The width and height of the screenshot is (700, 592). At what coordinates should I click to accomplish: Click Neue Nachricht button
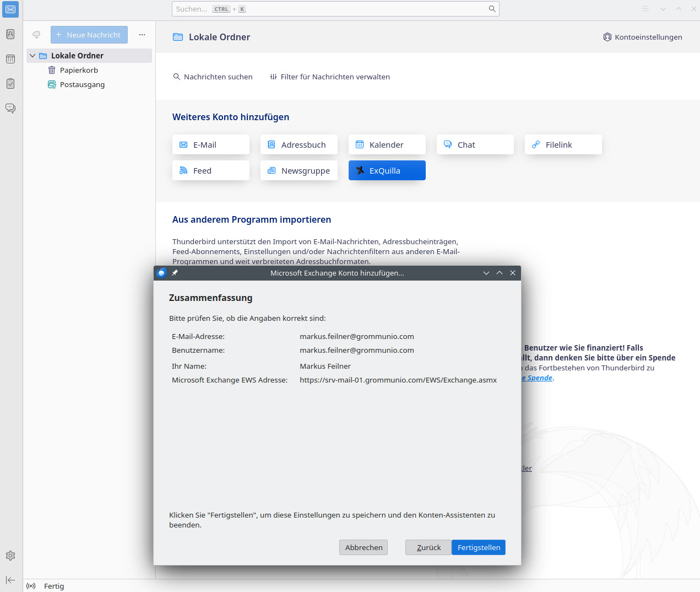89,35
